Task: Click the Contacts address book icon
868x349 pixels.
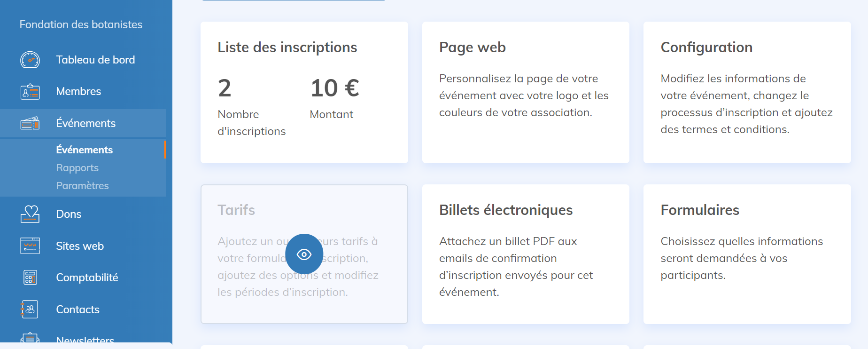Action: (x=30, y=309)
